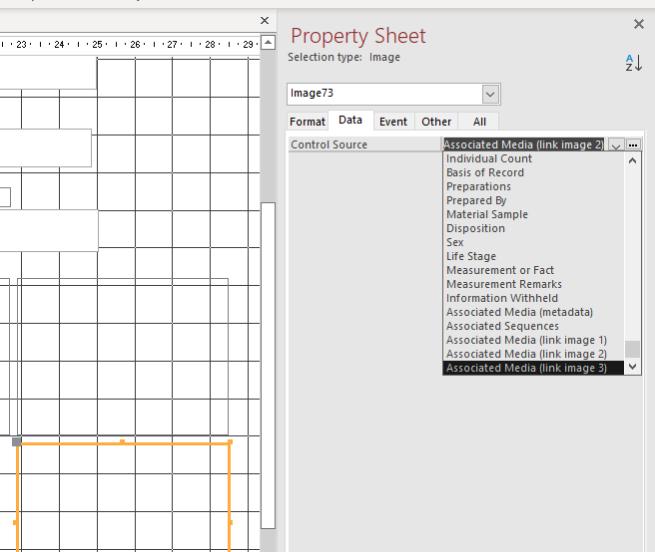Choose Associated Media (link image 2) in list
Viewport: 655px width, 552px height.
point(533,354)
